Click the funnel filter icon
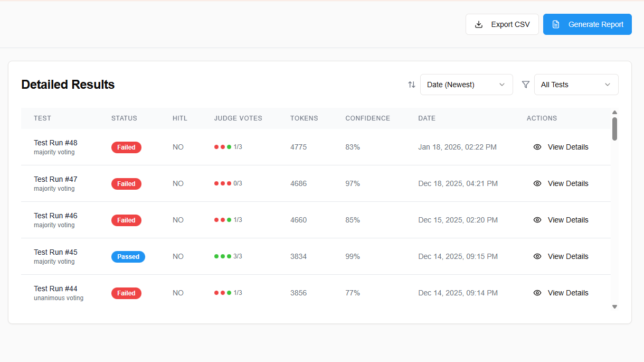The image size is (644, 362). coord(526,85)
